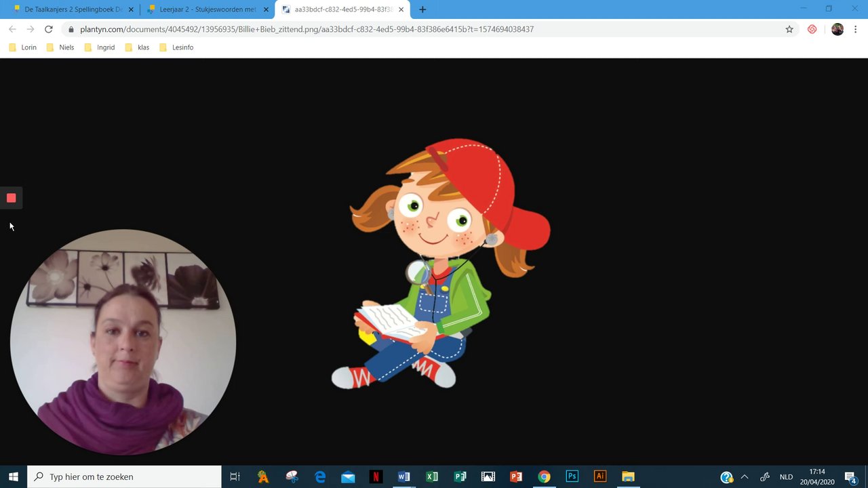Launch the orange letter A taskbar app
The height and width of the screenshot is (488, 868).
pyautogui.click(x=263, y=476)
